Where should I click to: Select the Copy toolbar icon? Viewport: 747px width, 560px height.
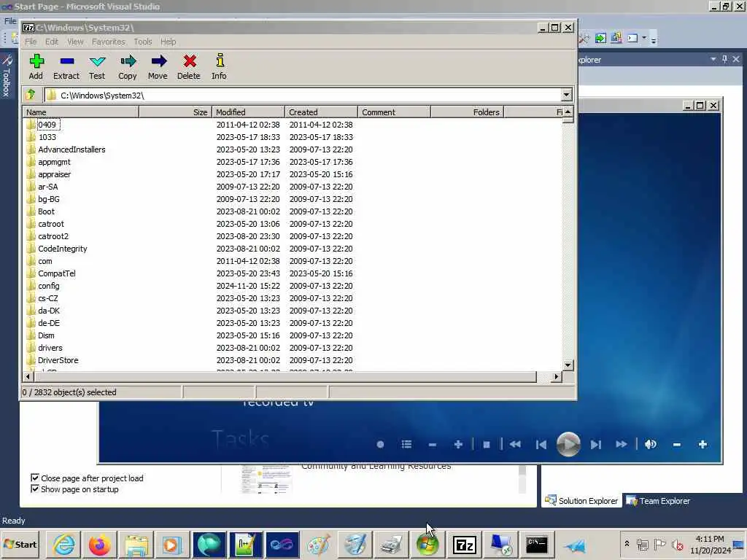click(128, 66)
